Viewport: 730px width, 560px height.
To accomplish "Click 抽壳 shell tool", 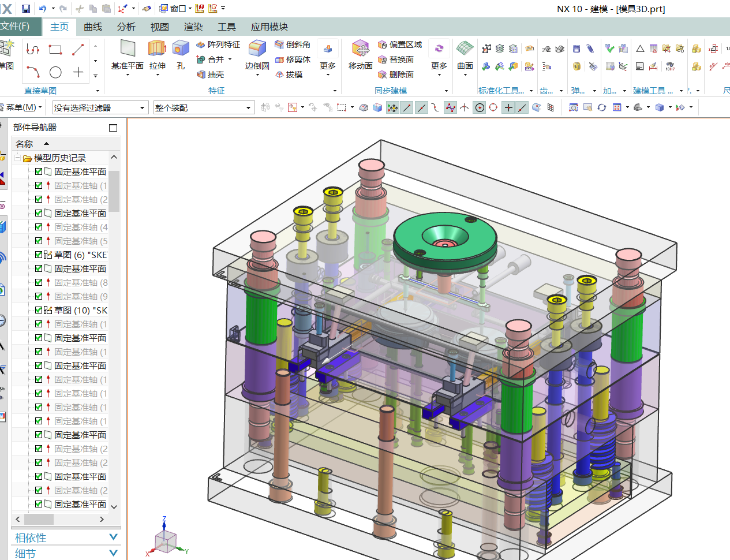I will point(210,74).
